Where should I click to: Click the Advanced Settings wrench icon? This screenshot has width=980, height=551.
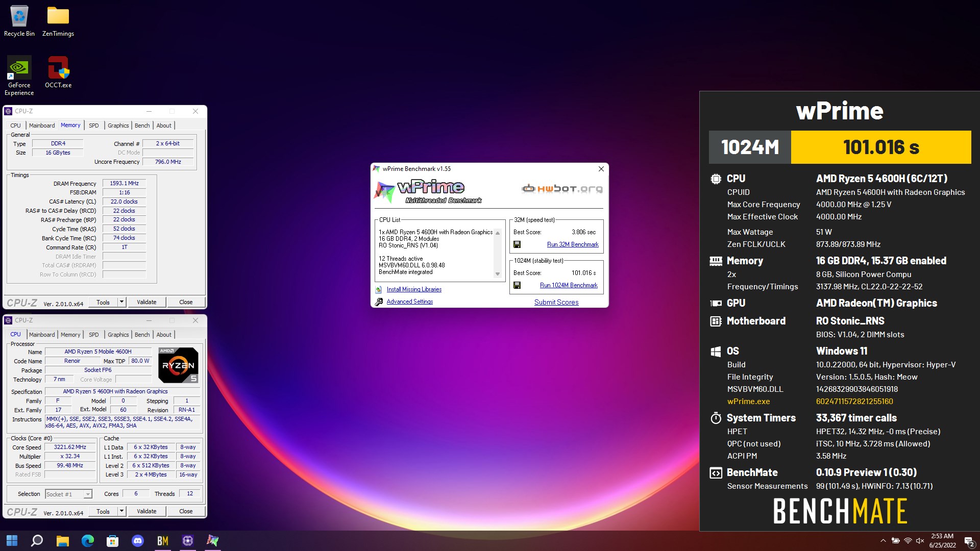point(379,302)
